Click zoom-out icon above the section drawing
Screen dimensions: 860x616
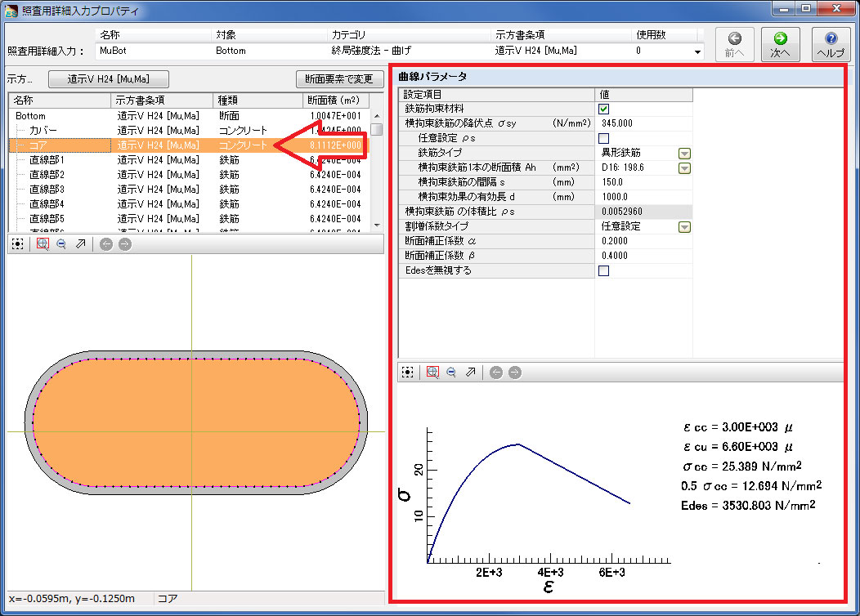coord(61,244)
